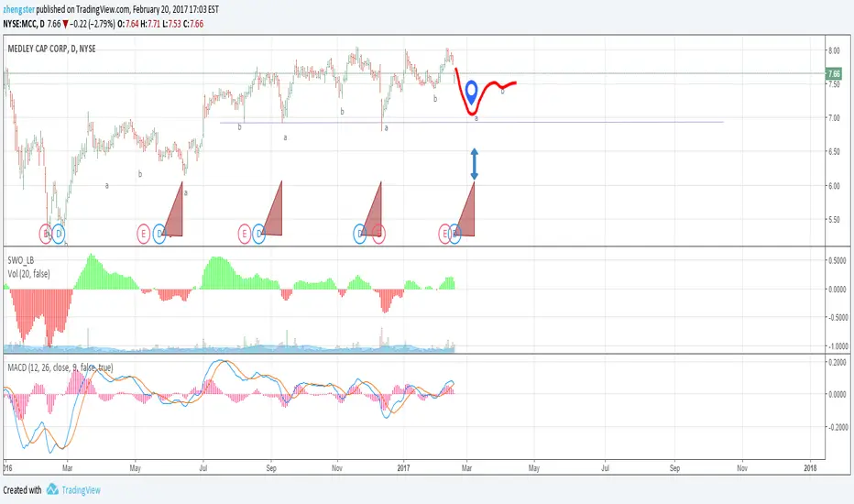Click the 2018 time axis label
The width and height of the screenshot is (854, 504).
click(x=810, y=467)
